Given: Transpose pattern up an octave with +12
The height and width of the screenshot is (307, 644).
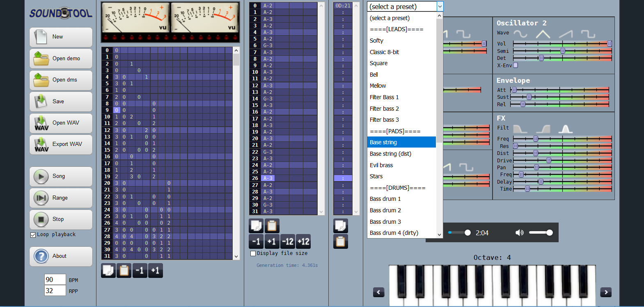Looking at the screenshot, I should pyautogui.click(x=303, y=241).
